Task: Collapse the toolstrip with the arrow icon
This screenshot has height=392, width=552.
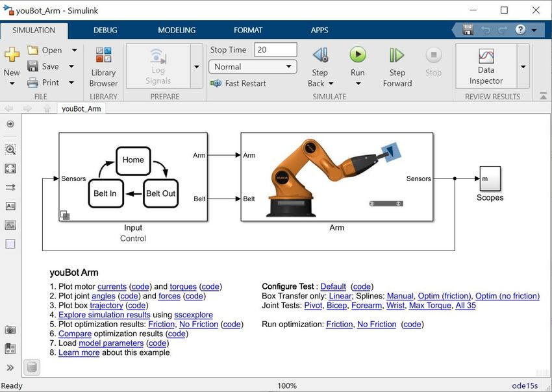Action: [x=543, y=95]
